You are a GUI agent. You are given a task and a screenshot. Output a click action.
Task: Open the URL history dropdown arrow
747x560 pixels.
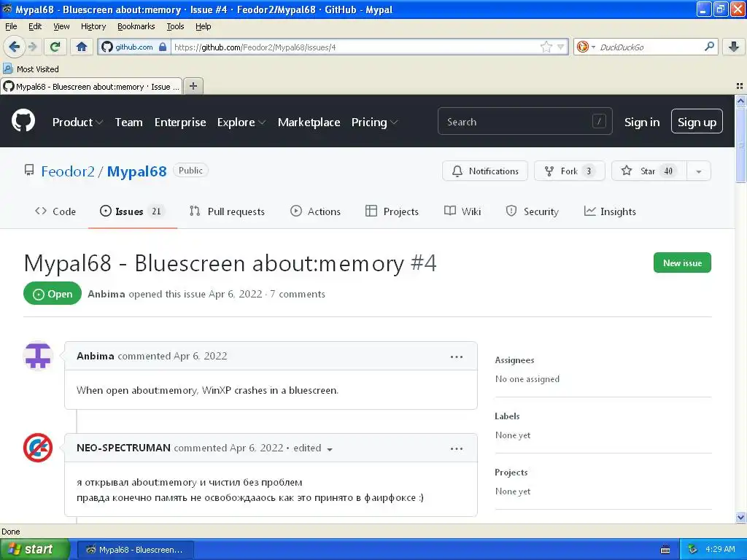click(x=561, y=47)
